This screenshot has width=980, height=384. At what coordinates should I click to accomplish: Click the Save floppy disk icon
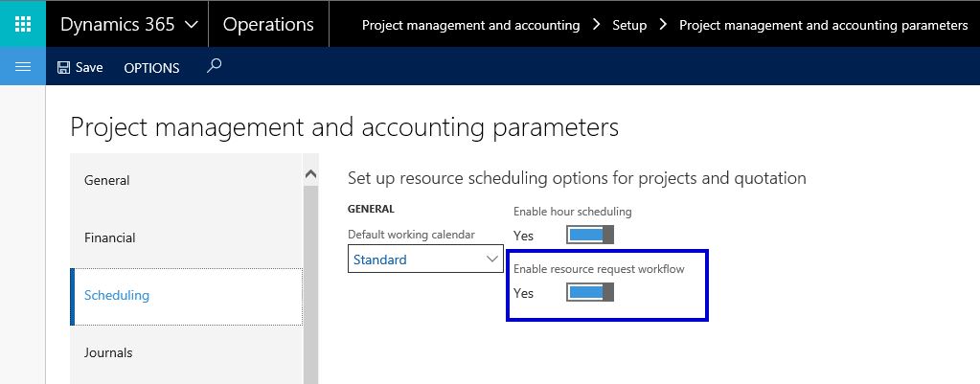[x=64, y=68]
